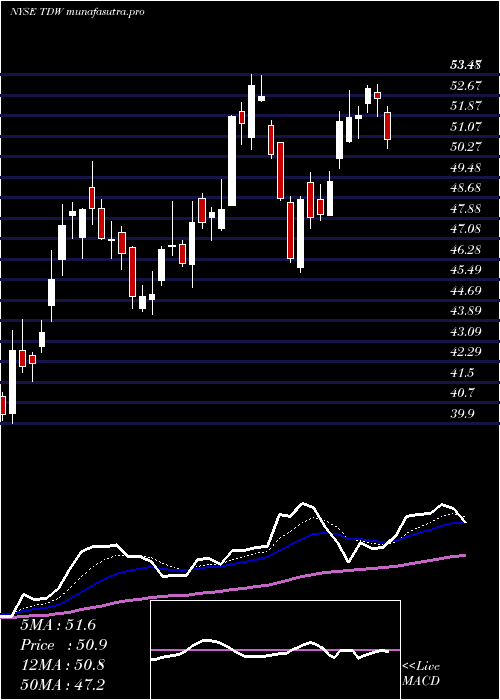
Task: Click the 50MA : 47.2 readout
Action: point(62,684)
